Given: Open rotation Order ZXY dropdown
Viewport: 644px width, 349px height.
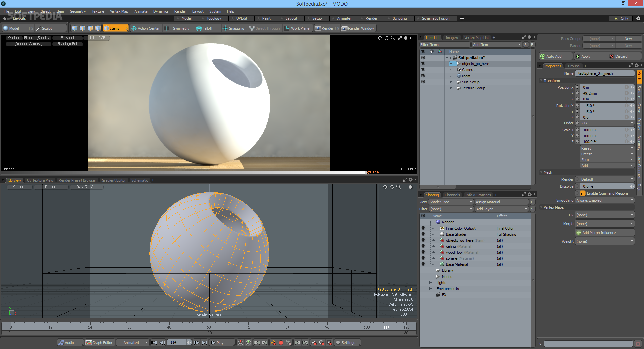Looking at the screenshot, I should tap(607, 123).
